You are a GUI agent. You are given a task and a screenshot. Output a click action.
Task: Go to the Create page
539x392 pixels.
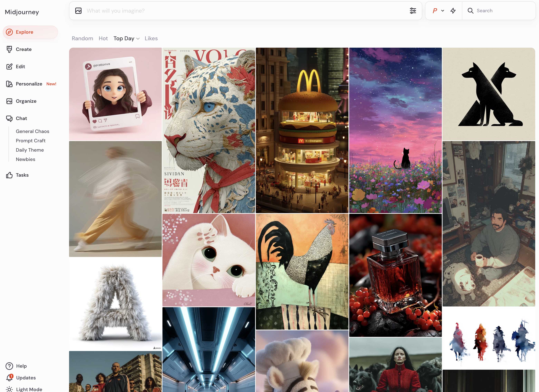(x=24, y=49)
